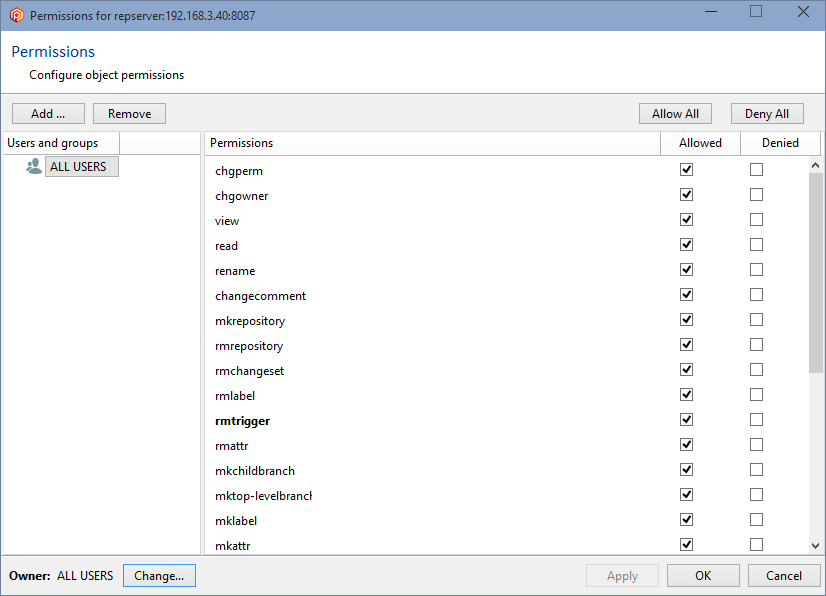Close the Permissions window
826x596 pixels.
[x=803, y=12]
